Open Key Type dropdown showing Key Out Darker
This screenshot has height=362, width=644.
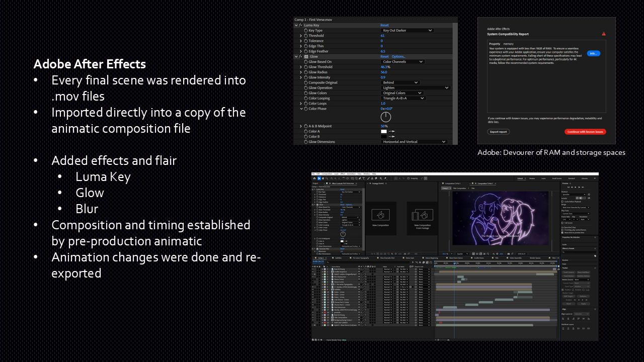407,31
